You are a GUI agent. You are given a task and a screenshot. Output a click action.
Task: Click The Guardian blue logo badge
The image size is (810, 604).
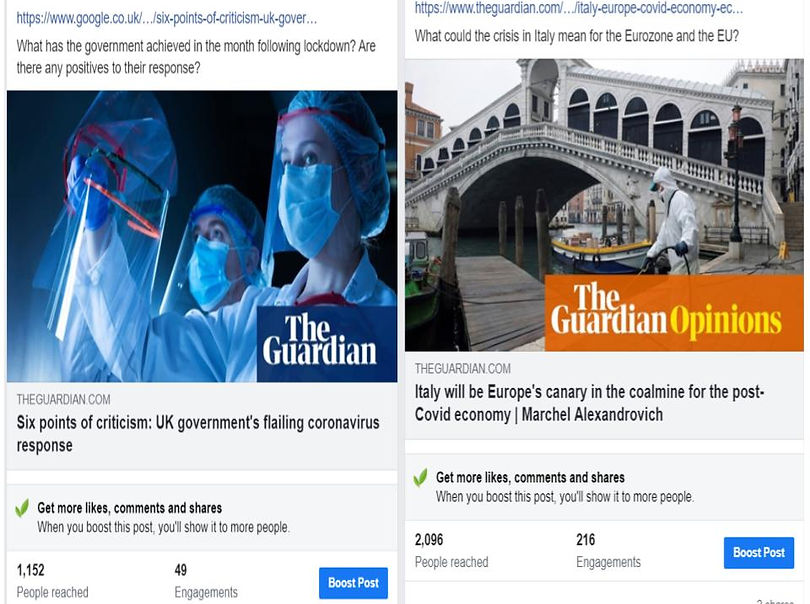326,344
